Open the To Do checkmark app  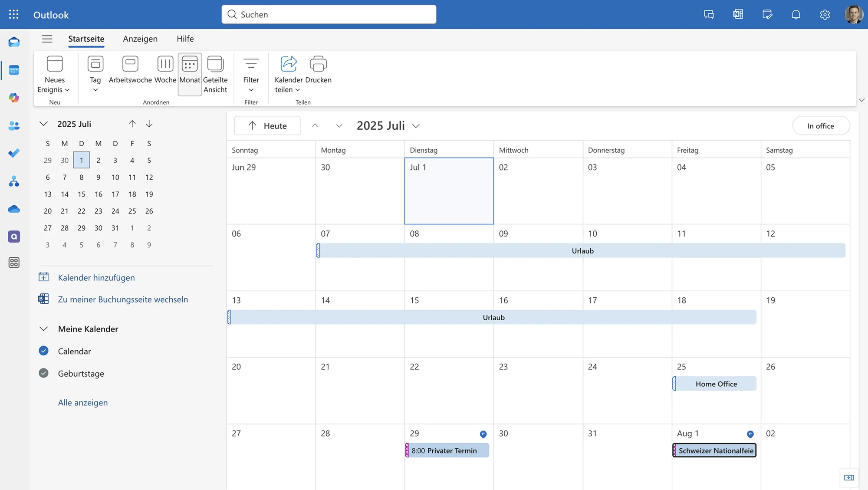coord(14,153)
